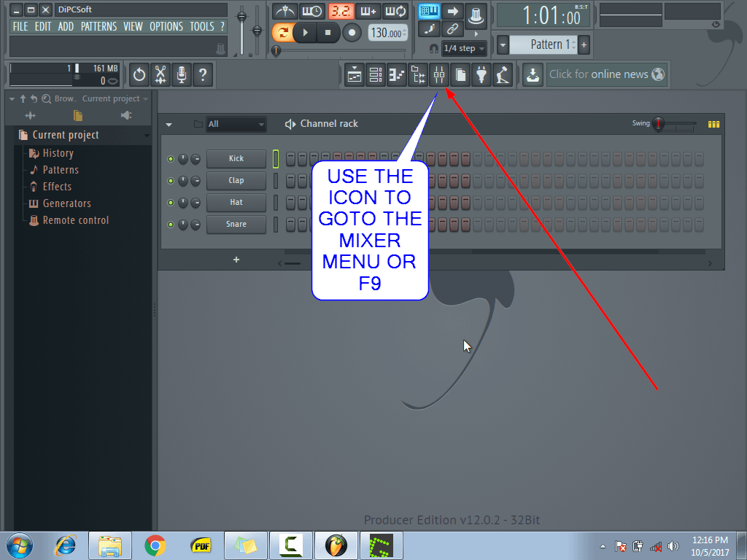Toggle the overdub blend recording icon
The image size is (747, 560).
click(368, 11)
